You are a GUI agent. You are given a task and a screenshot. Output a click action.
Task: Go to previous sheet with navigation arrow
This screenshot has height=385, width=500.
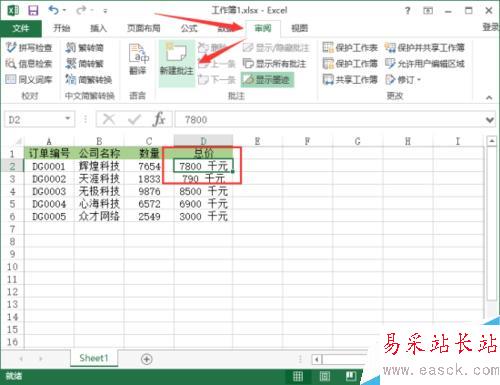(21, 359)
